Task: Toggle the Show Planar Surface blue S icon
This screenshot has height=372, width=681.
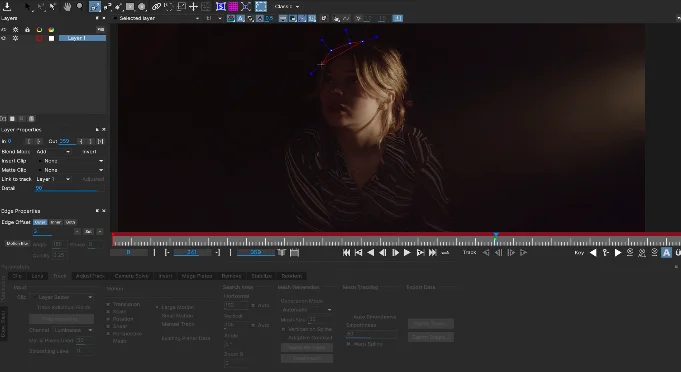Action: (x=221, y=7)
